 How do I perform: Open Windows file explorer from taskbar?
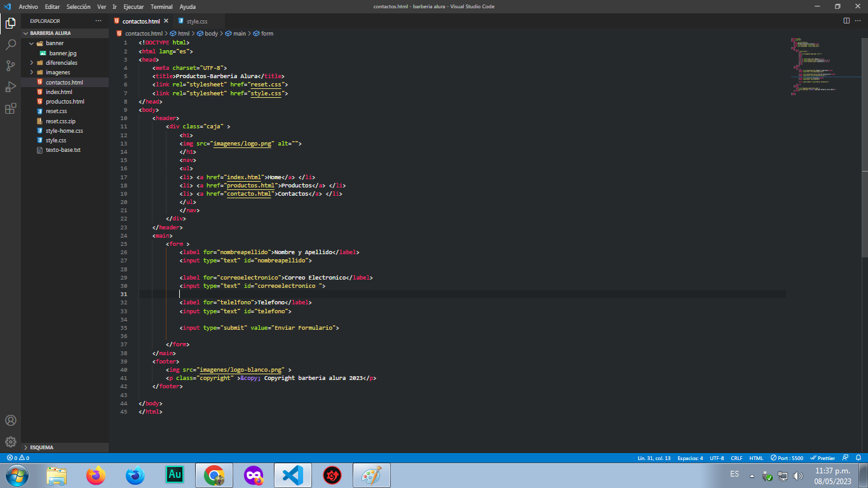pyautogui.click(x=57, y=475)
